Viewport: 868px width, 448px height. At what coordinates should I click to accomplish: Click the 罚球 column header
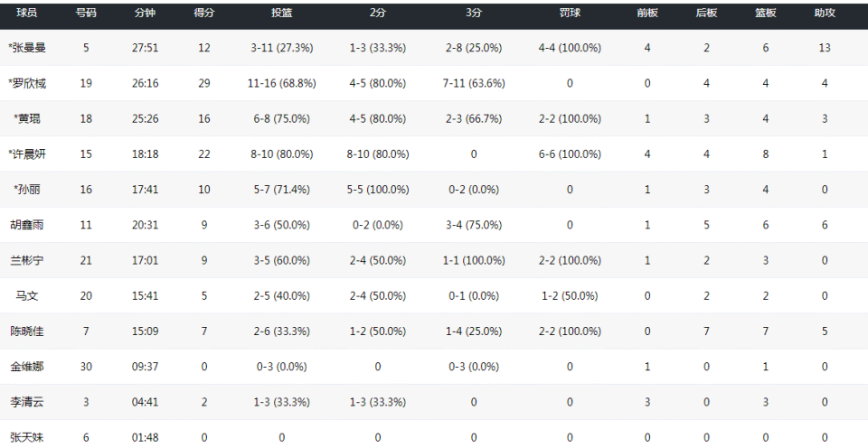coord(570,14)
